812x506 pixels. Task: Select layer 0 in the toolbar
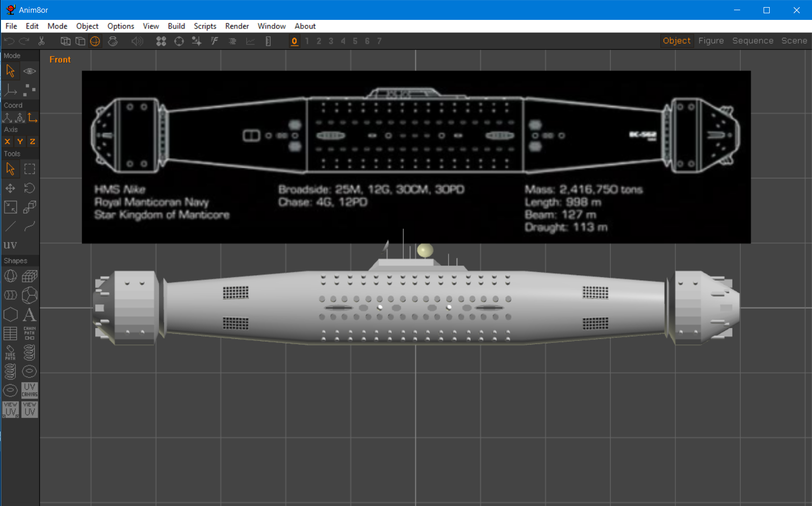(x=295, y=41)
